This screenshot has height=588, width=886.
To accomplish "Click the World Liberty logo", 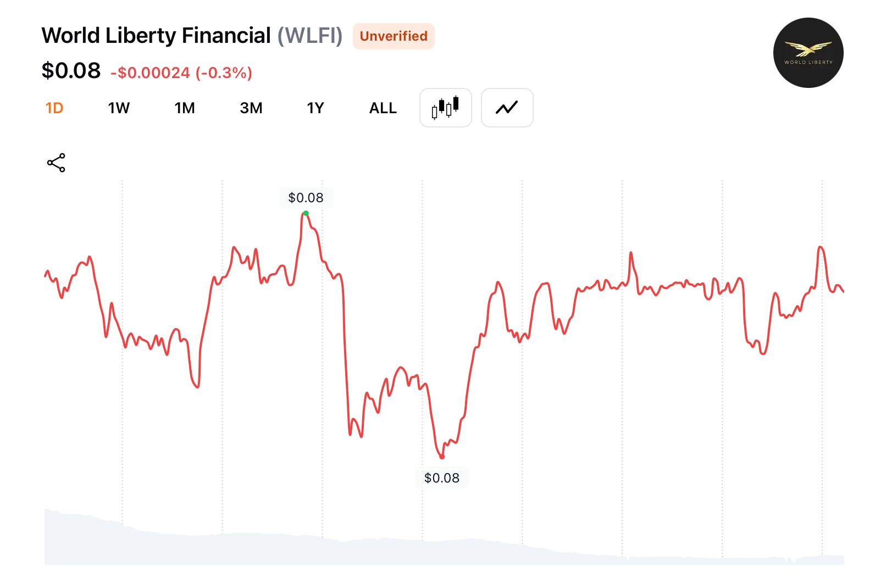I will 808,53.
